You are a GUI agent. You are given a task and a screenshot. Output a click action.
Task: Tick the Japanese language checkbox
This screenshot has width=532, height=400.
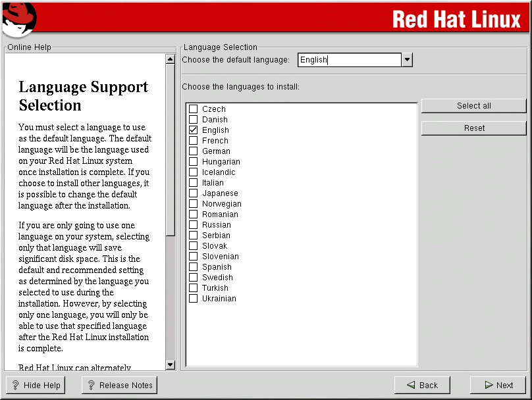point(194,193)
